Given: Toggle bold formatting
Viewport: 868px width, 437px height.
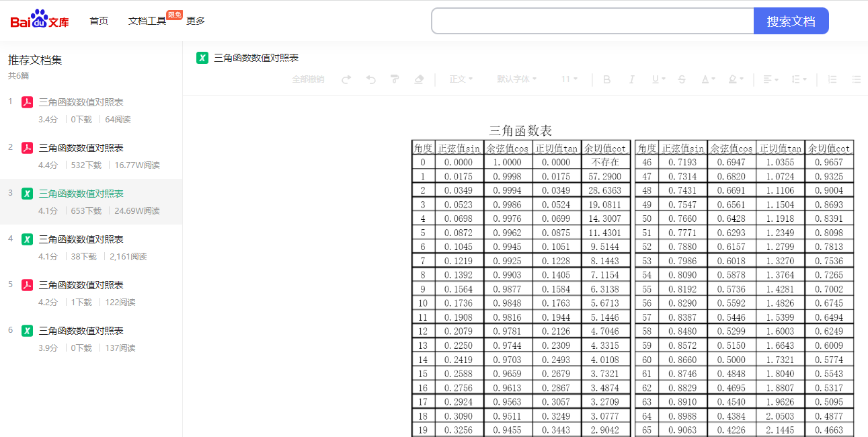Looking at the screenshot, I should tap(606, 79).
